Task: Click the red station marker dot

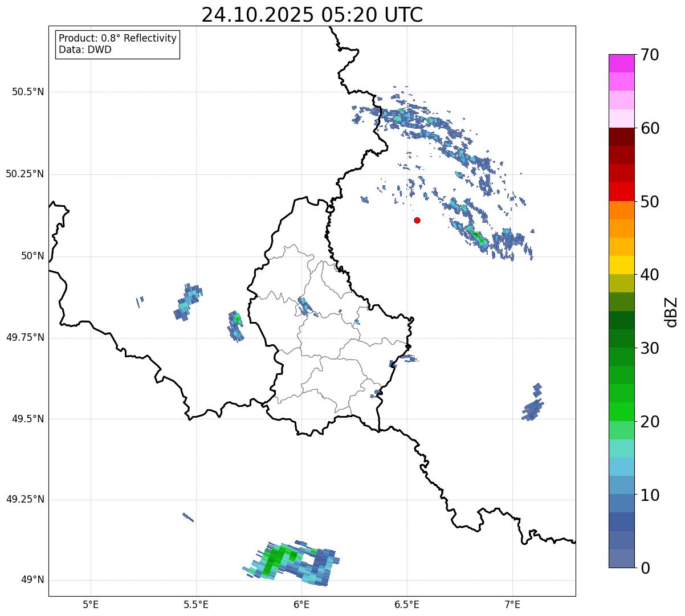Action: coord(417,220)
